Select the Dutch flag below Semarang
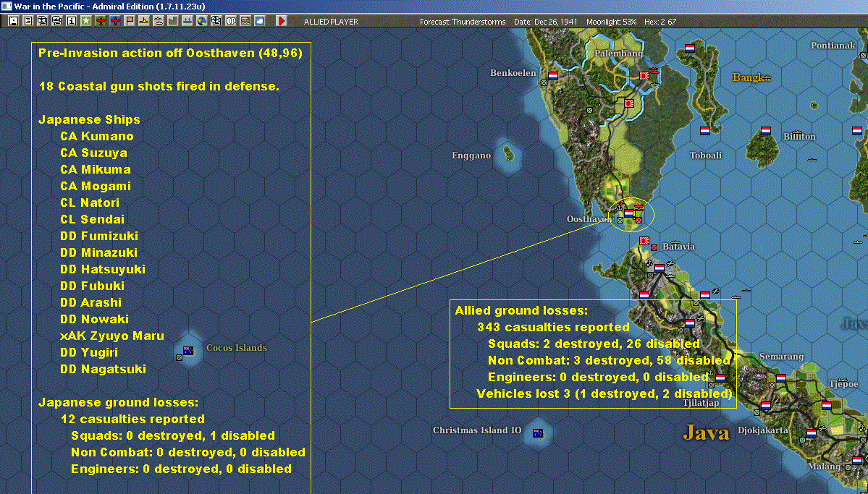868x494 pixels. click(781, 378)
